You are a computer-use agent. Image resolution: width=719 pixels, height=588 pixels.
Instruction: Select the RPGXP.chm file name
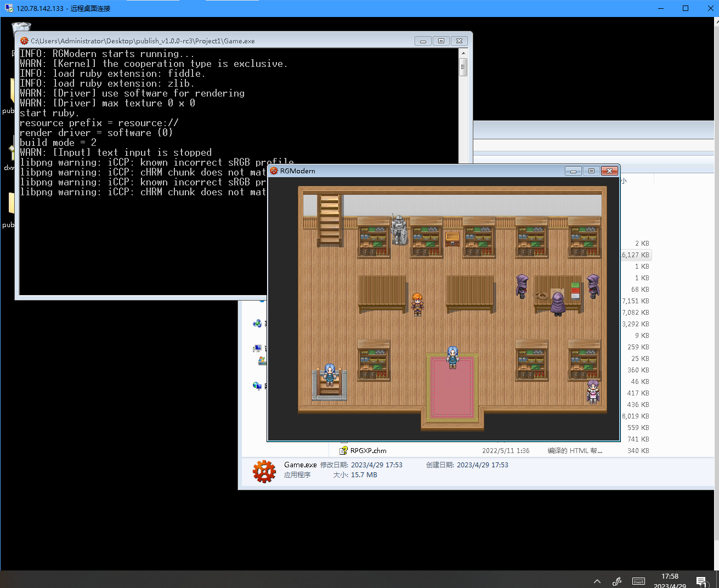click(369, 451)
